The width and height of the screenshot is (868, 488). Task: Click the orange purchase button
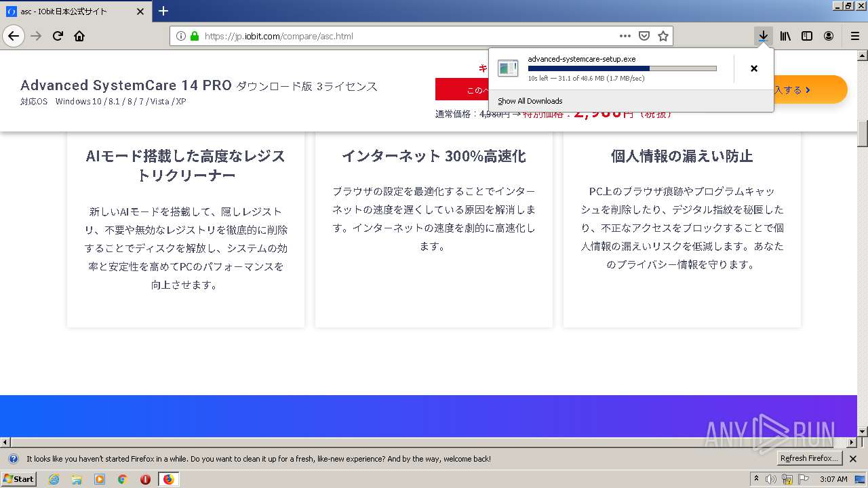809,89
